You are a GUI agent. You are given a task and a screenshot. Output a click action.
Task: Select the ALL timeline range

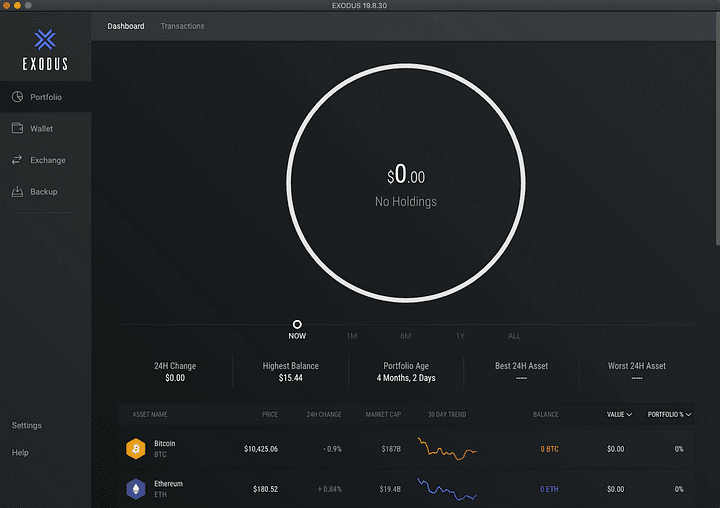pos(514,336)
